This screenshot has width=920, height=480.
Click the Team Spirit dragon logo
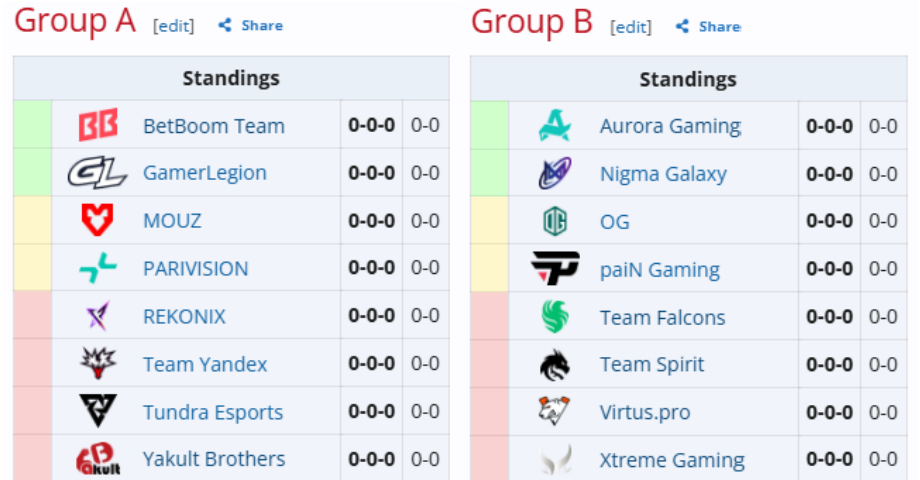[555, 364]
